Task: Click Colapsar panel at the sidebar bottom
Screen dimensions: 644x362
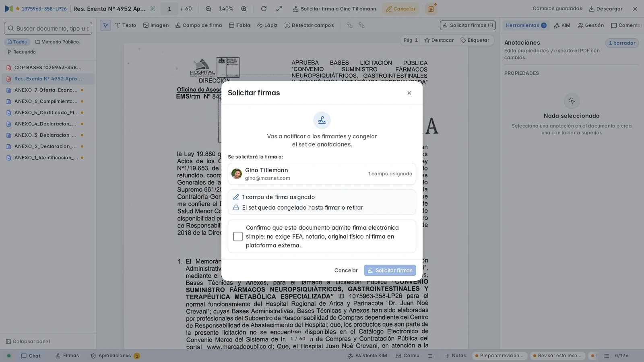Action: click(28, 341)
